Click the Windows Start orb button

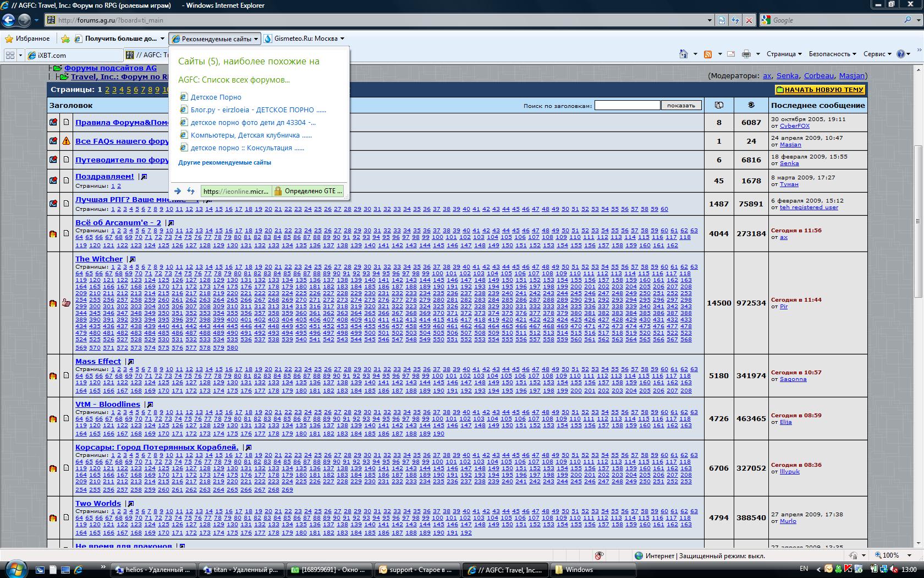pos(15,568)
